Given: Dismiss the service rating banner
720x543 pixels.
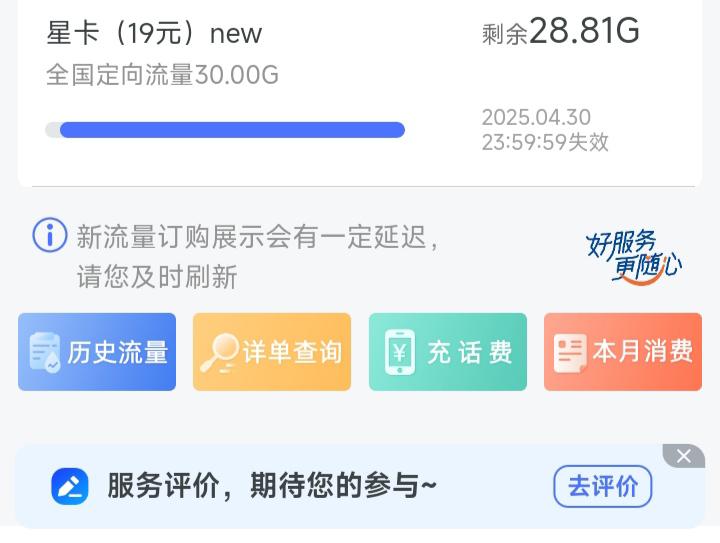Looking at the screenshot, I should tap(684, 456).
